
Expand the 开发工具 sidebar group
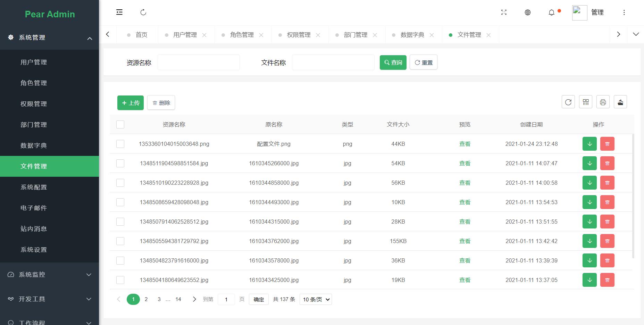pos(49,299)
